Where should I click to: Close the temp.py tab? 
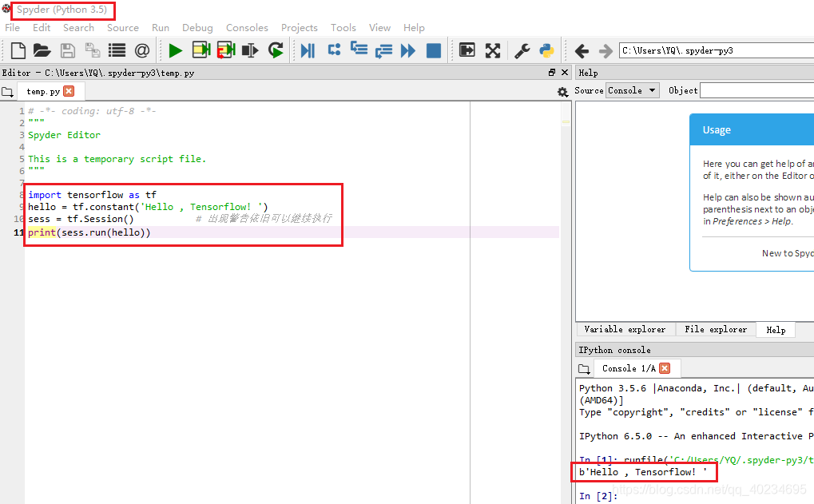tap(69, 91)
